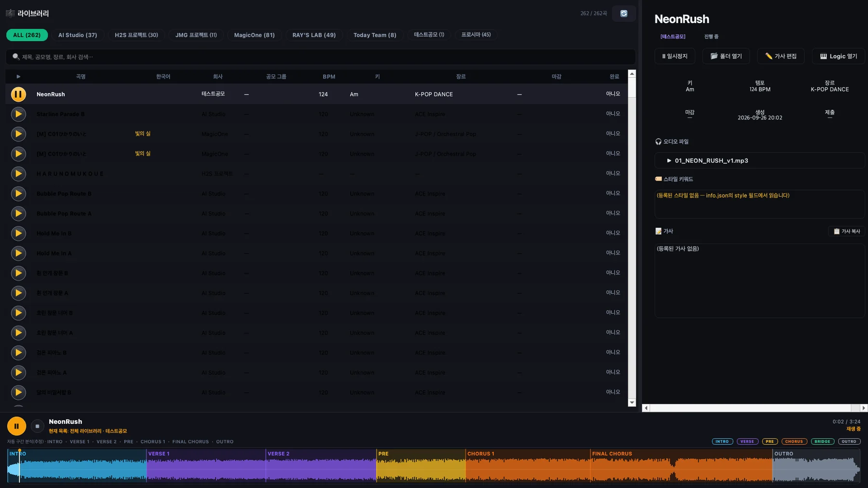Click the library refresh icon
The height and width of the screenshot is (488, 868).
click(x=624, y=13)
